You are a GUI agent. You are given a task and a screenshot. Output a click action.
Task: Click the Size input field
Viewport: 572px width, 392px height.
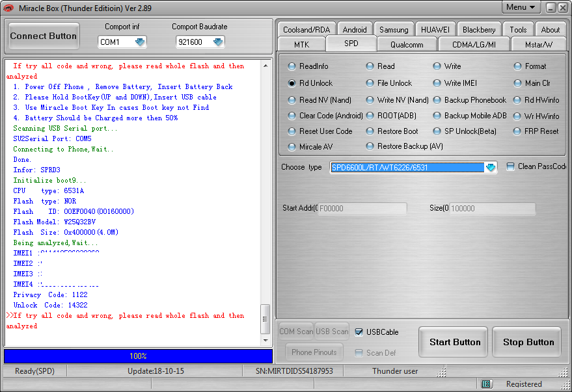(492, 209)
